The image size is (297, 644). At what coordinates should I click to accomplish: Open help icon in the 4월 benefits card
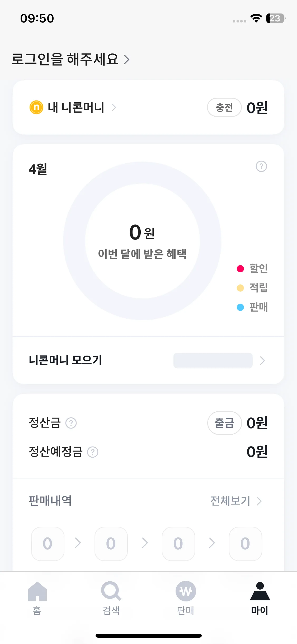point(261,166)
